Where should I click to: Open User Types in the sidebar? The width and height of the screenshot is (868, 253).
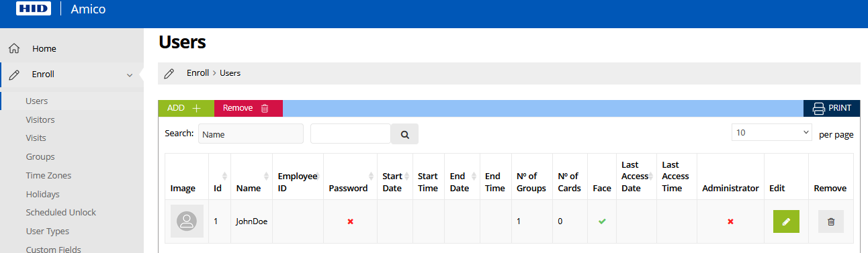pos(47,231)
